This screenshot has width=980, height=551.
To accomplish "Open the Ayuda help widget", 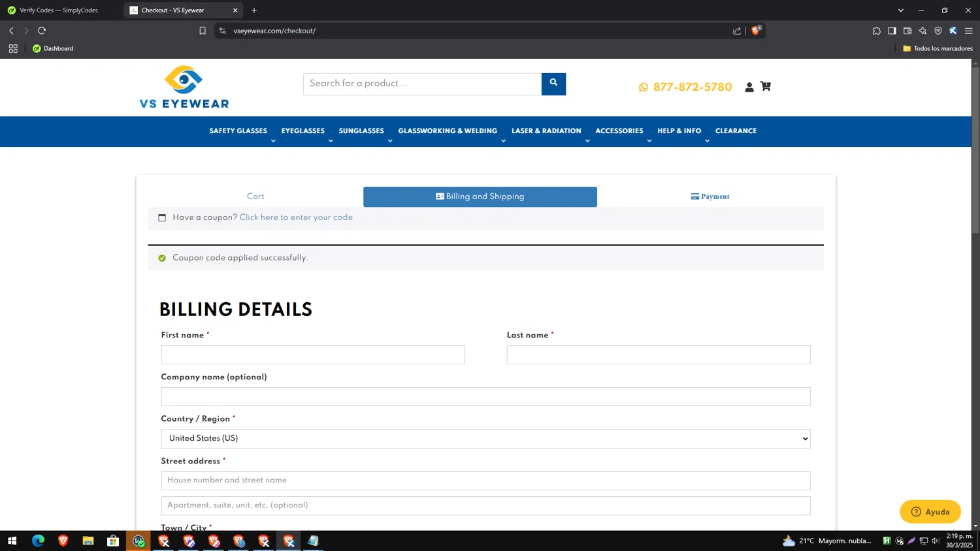I will point(930,512).
